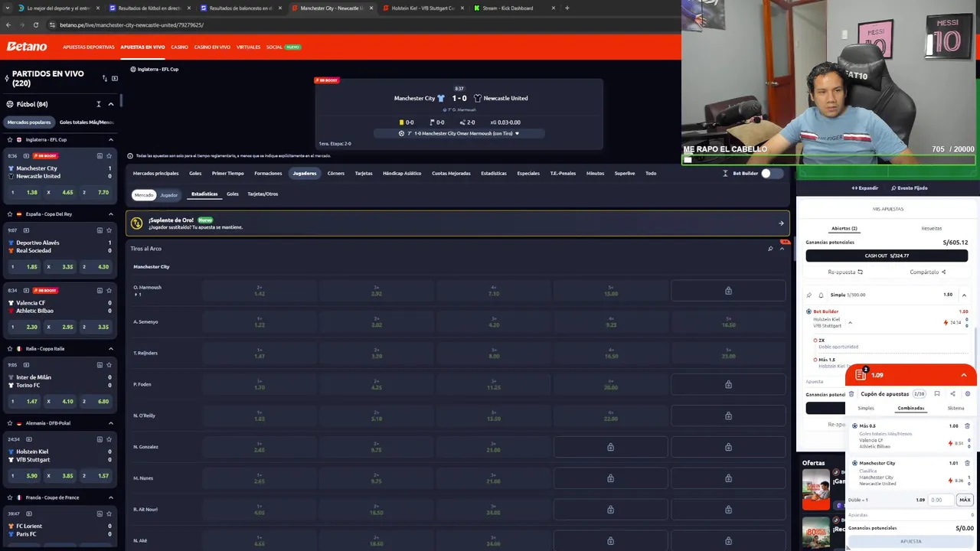Favorite the Manchester City match star in sidebar
Image resolution: width=980 pixels, height=551 pixels.
109,156
